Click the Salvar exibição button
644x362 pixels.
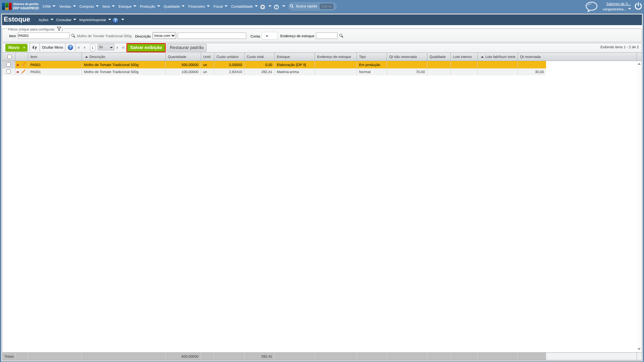click(146, 48)
